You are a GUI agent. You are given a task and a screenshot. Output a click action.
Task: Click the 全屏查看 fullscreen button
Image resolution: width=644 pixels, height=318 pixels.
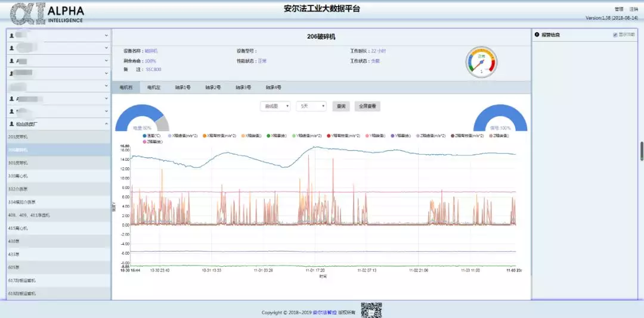coord(367,106)
